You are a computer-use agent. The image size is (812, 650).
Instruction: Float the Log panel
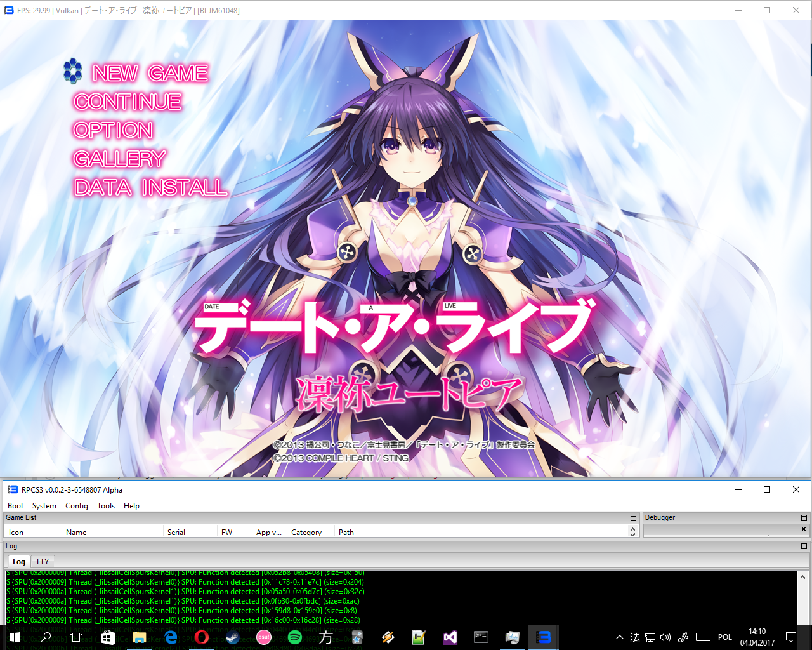(804, 547)
